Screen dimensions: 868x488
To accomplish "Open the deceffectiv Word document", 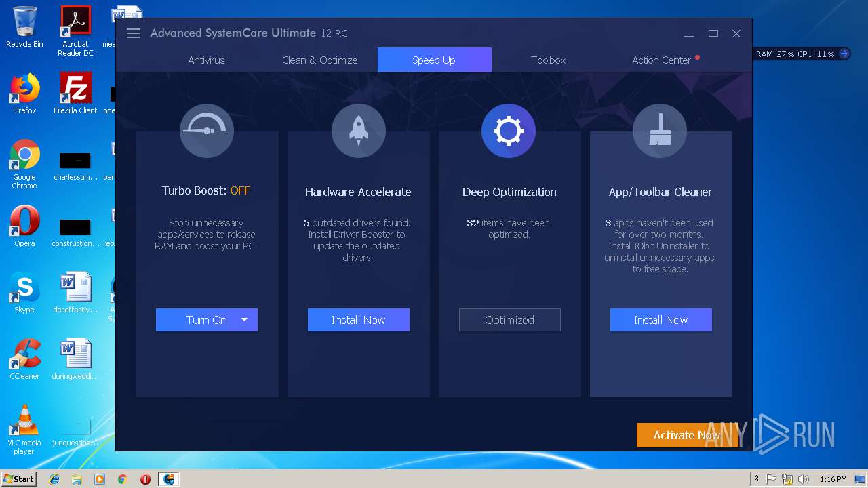I will point(75,293).
